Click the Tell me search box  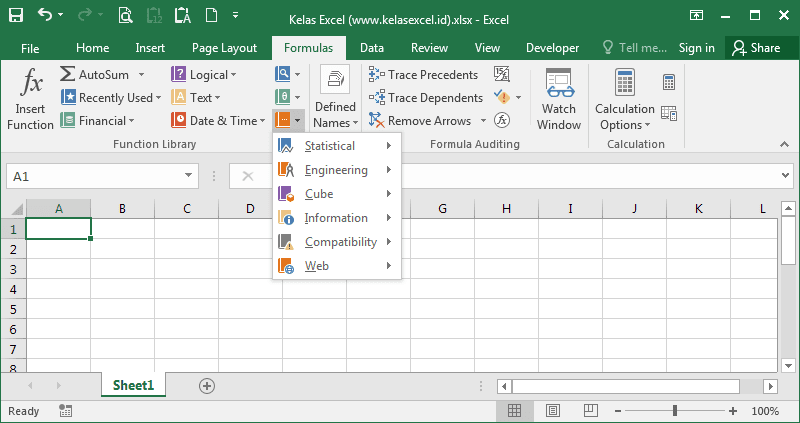pyautogui.click(x=635, y=48)
